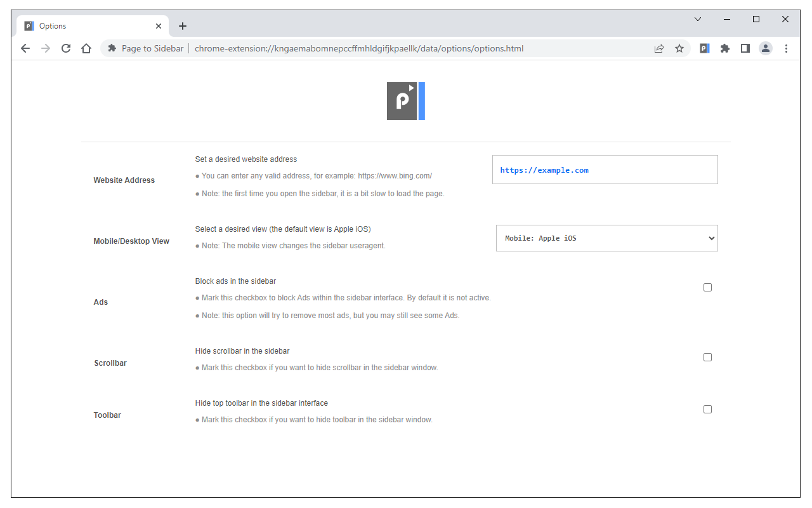Enable the Hide top toolbar checkbox
This screenshot has height=508, width=812.
(x=707, y=410)
